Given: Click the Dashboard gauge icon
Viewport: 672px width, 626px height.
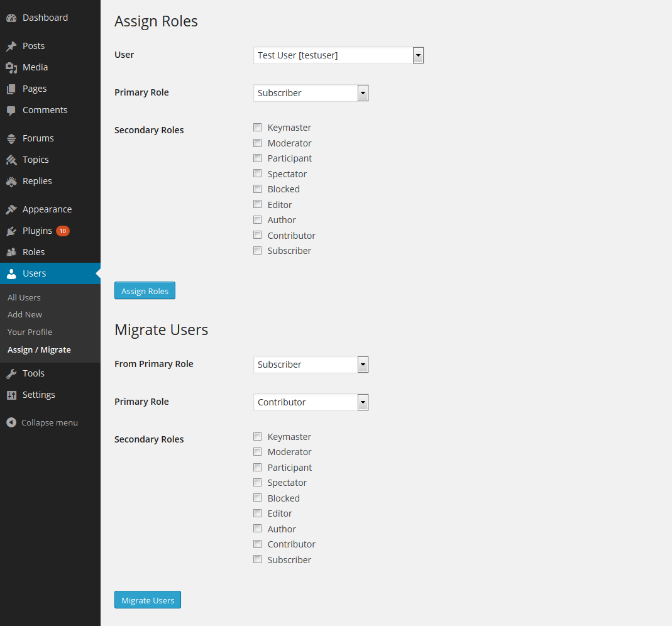Looking at the screenshot, I should 11,18.
